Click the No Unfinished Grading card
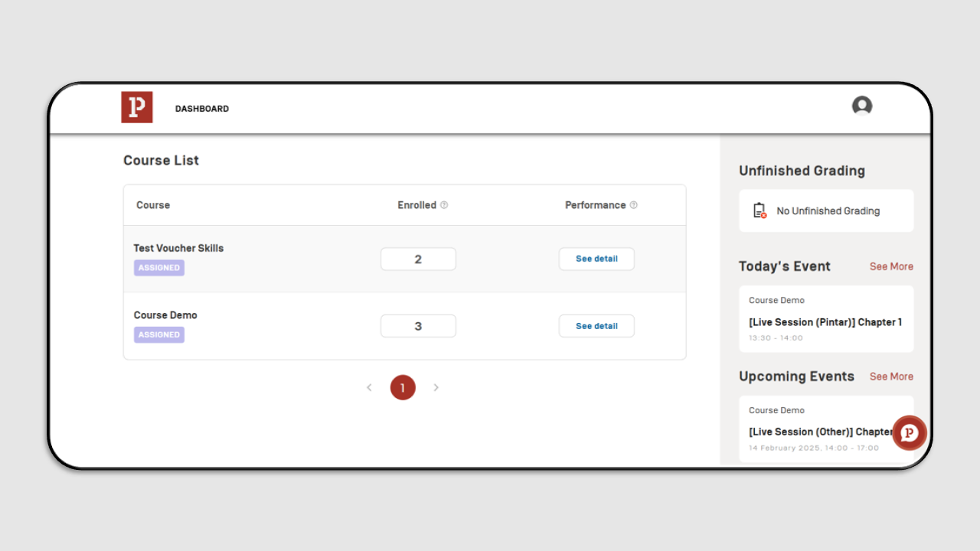The image size is (980, 551). click(x=826, y=210)
